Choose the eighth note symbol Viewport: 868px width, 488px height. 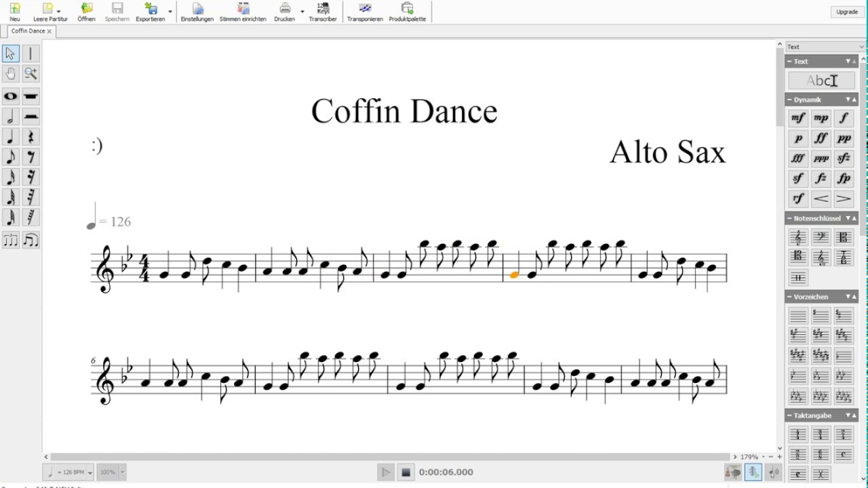tap(10, 157)
